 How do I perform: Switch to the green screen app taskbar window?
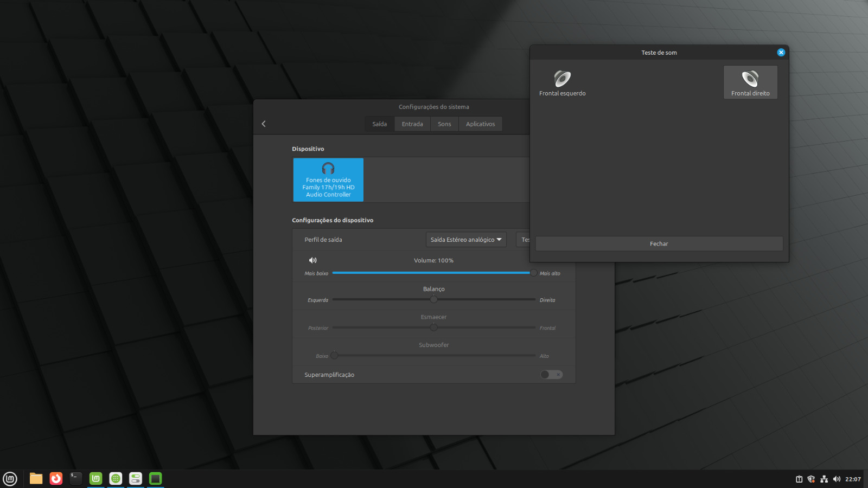point(155,478)
